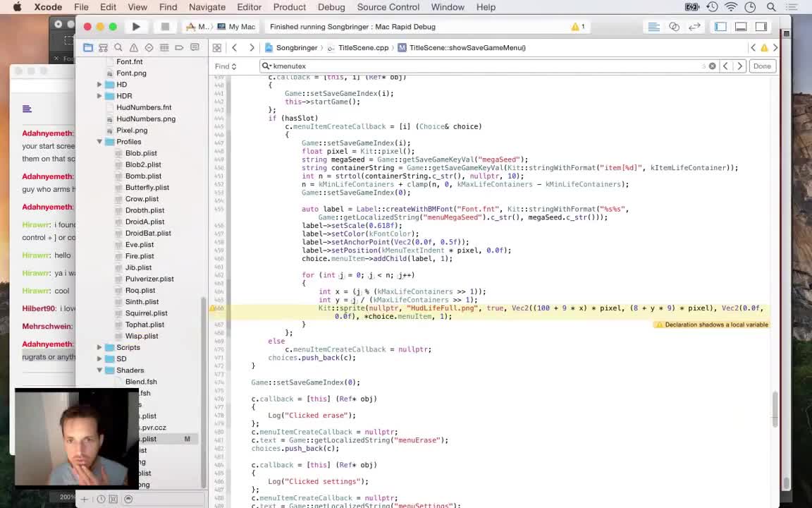Open the Report navigator
This screenshot has width=812, height=508.
[195, 48]
